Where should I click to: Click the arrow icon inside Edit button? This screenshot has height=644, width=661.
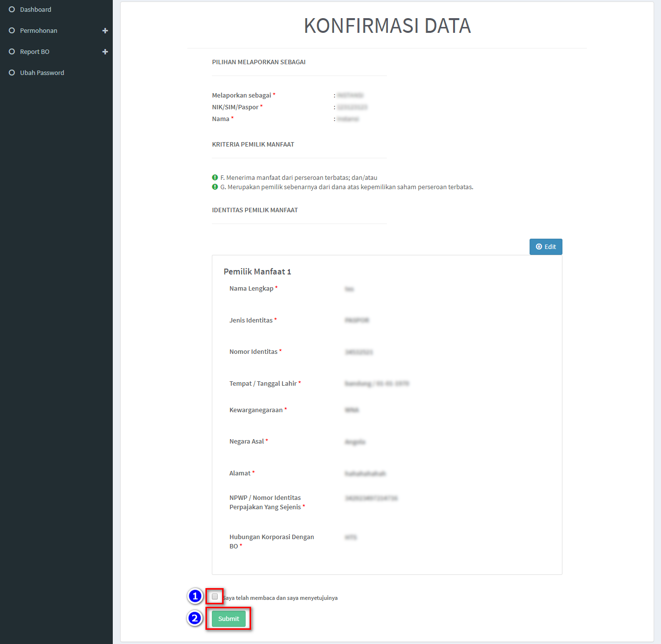tap(539, 247)
